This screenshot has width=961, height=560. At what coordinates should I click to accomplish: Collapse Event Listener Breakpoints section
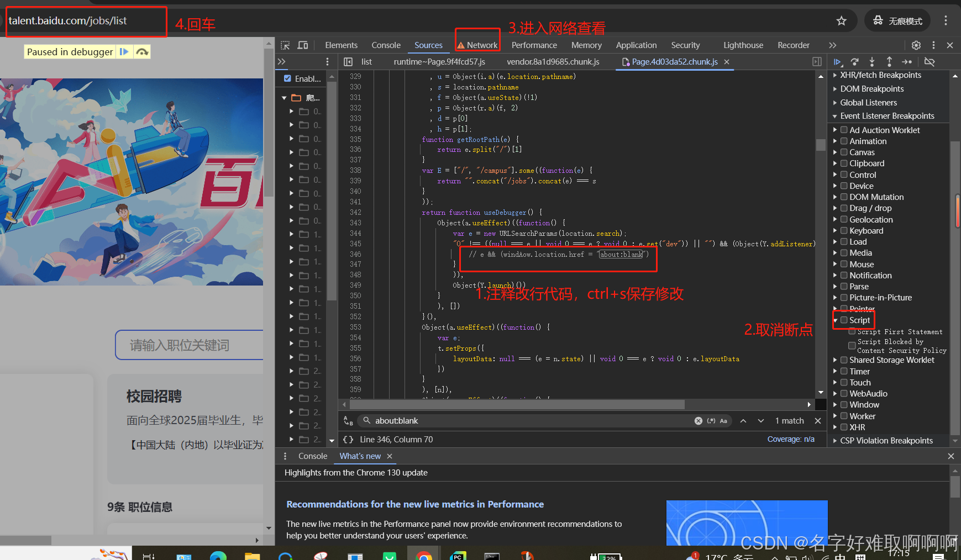click(x=887, y=116)
